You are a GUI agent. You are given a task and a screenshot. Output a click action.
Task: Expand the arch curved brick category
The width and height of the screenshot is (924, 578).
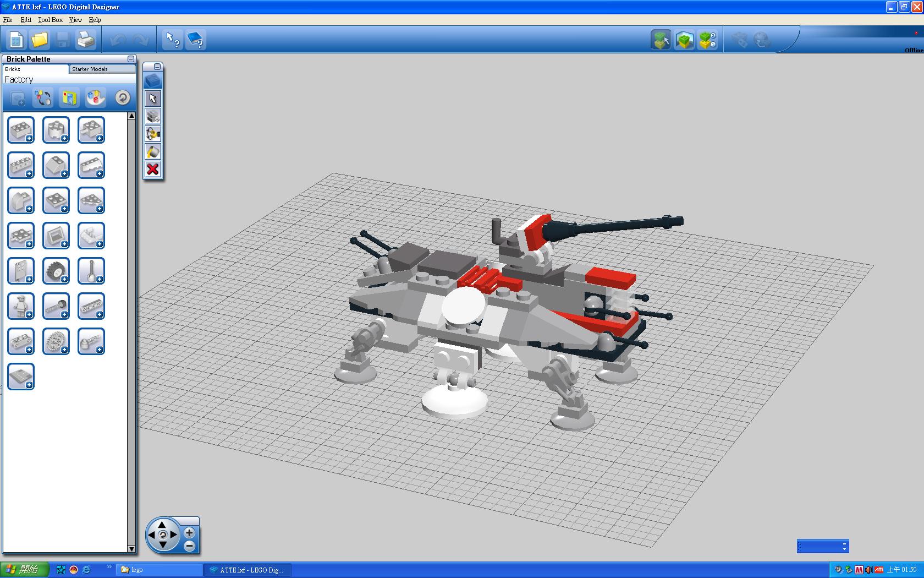pyautogui.click(x=21, y=200)
